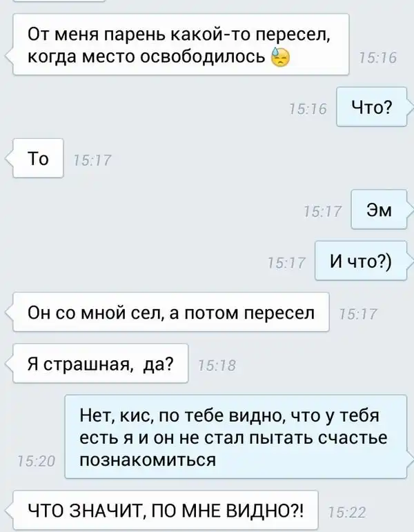The height and width of the screenshot is (532, 414).
Task: Tap 15:17 timestamp beside 'Он со мной сел'
Action: pyautogui.click(x=358, y=314)
